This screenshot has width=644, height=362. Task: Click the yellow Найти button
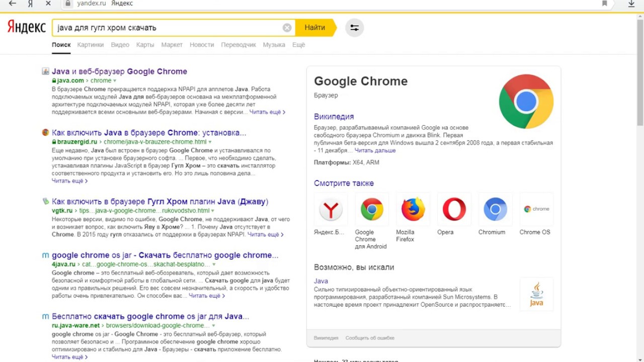click(x=315, y=28)
